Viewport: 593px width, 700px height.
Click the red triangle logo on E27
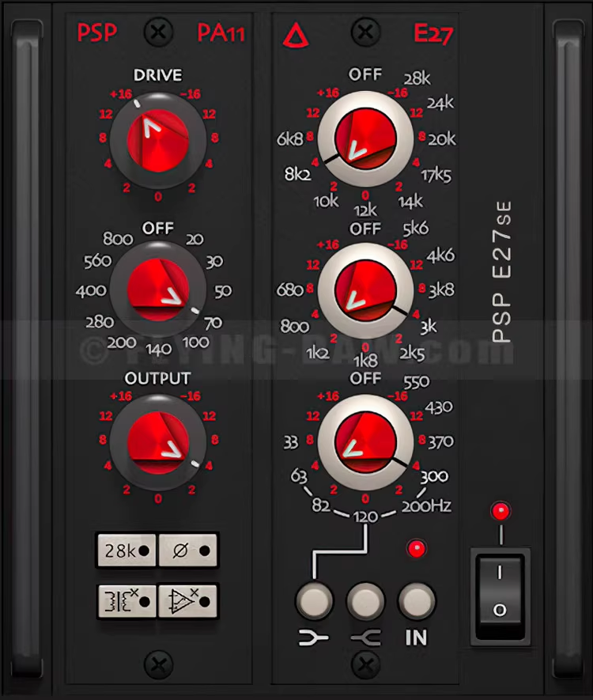coord(296,36)
